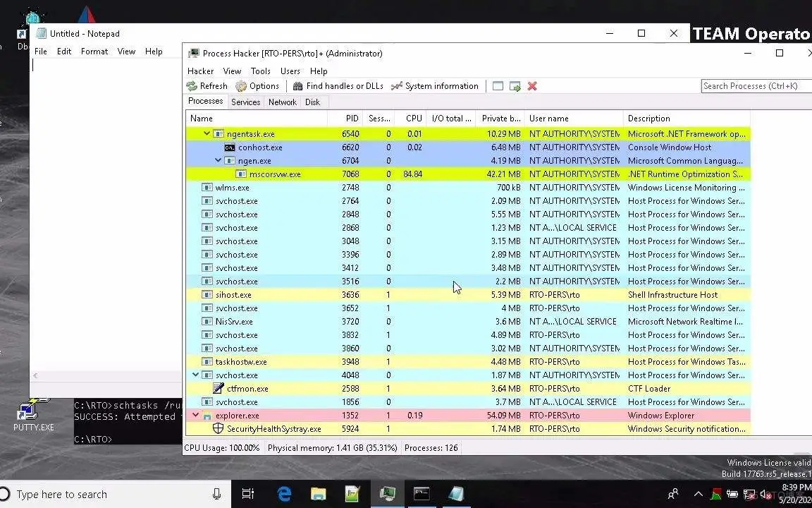
Task: Open Microsoft Edge from the taskbar
Action: click(284, 494)
